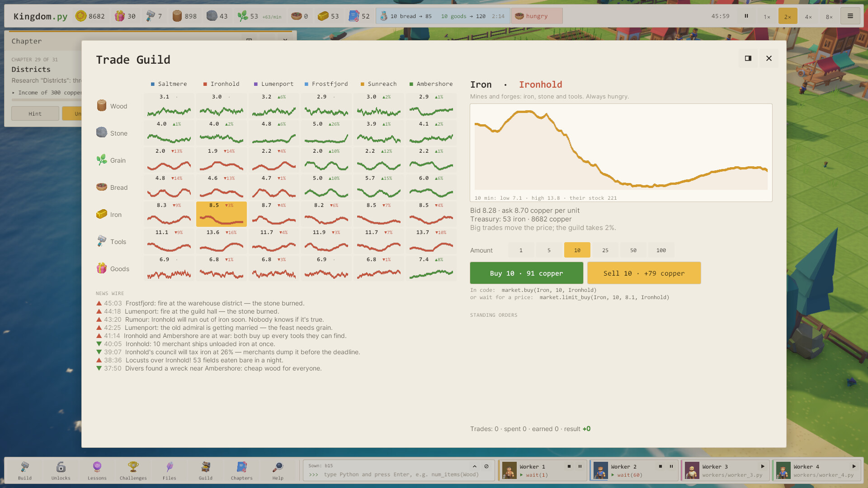
Task: Open the Challenges trophy icon
Action: (x=133, y=470)
